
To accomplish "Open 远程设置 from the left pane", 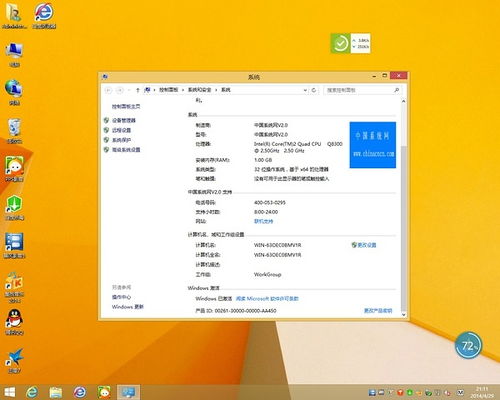I will 121,130.
